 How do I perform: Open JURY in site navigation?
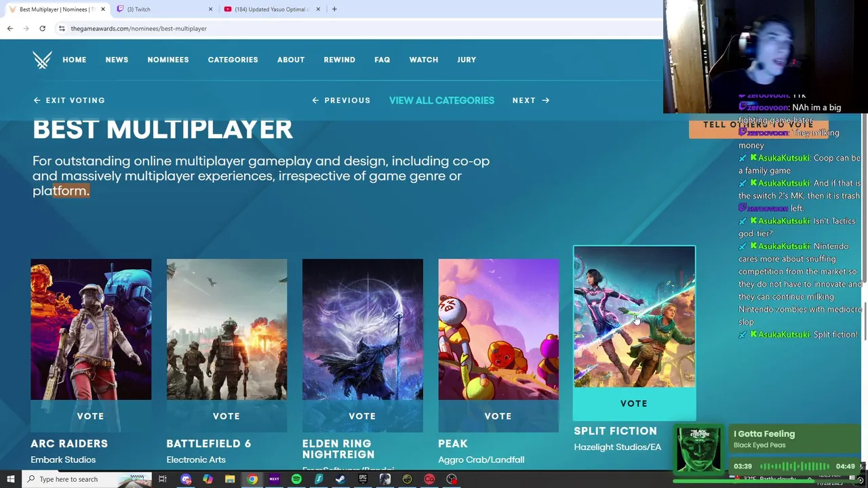pos(467,60)
